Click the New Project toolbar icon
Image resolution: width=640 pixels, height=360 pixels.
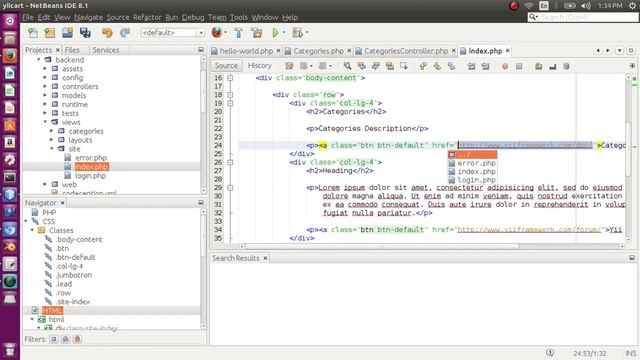click(x=50, y=33)
